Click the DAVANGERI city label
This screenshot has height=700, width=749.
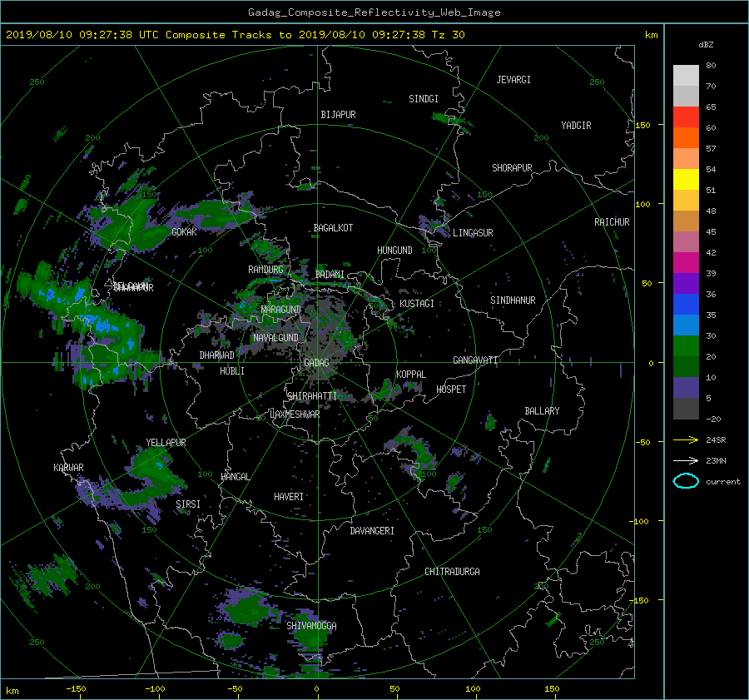372,531
